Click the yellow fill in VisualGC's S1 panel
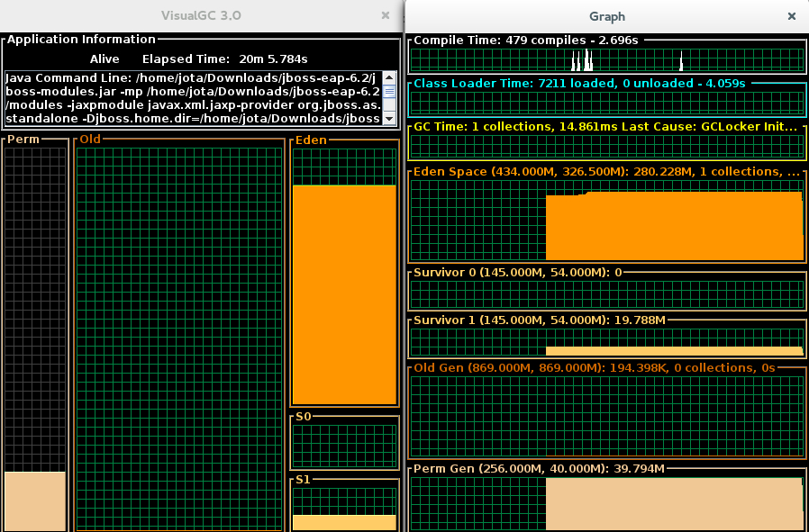The height and width of the screenshot is (532, 809). (345, 523)
